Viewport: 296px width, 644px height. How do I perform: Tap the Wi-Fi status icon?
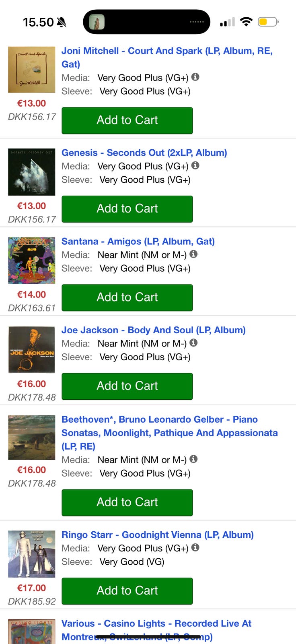246,22
